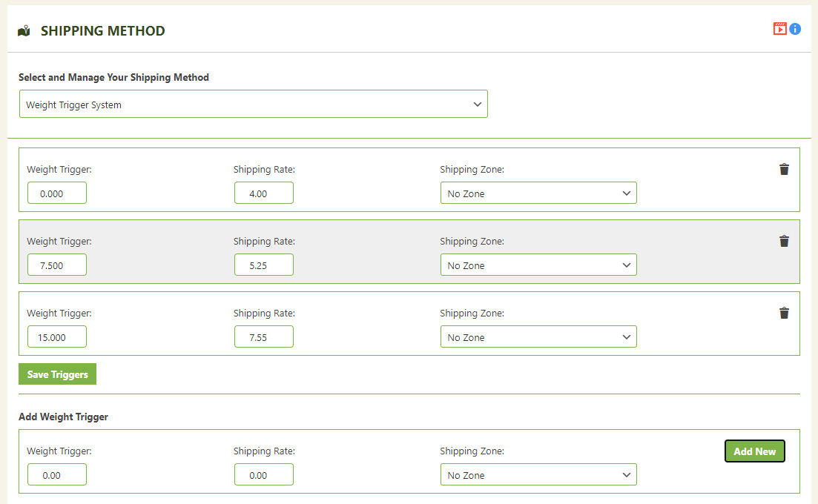Expand Shipping Zone for 4.00 rate row
This screenshot has height=504, width=818.
pos(538,193)
